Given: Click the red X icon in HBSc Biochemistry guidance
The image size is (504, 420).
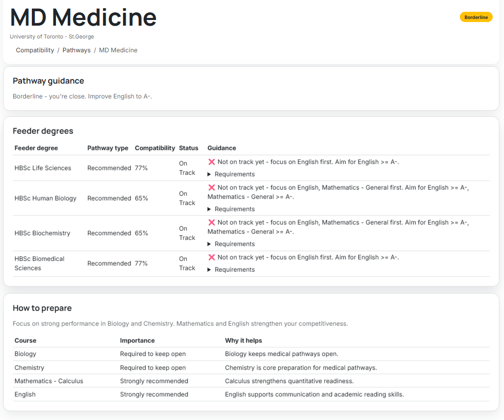Looking at the screenshot, I should [211, 223].
